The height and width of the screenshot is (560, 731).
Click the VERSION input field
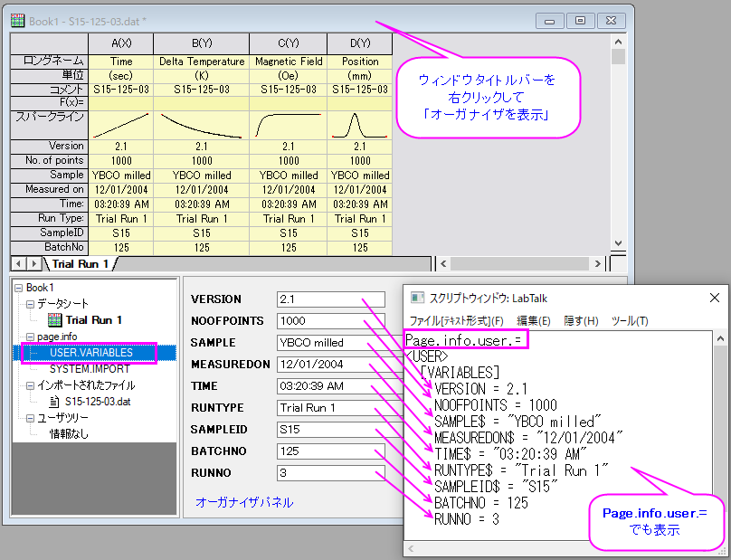click(330, 299)
